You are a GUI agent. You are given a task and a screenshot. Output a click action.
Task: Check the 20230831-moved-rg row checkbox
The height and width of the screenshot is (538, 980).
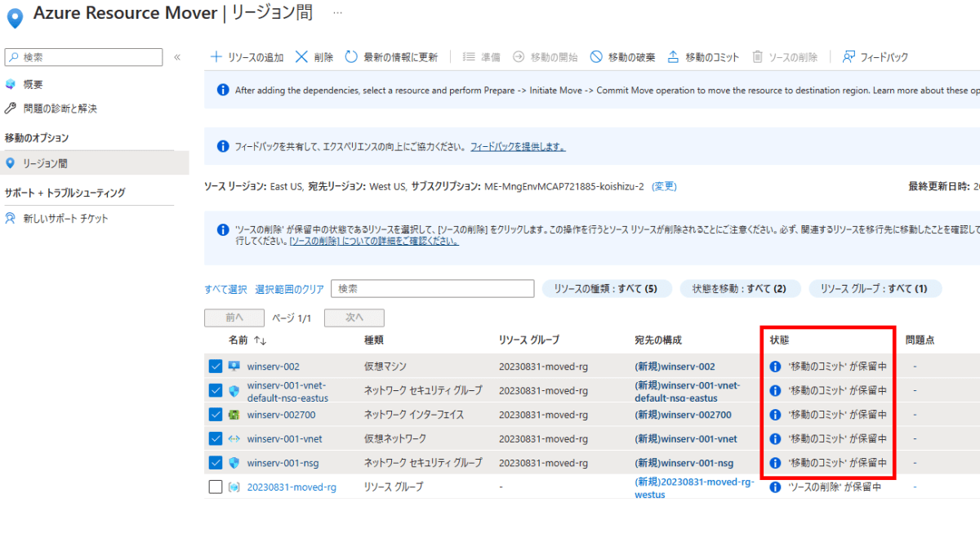(216, 487)
